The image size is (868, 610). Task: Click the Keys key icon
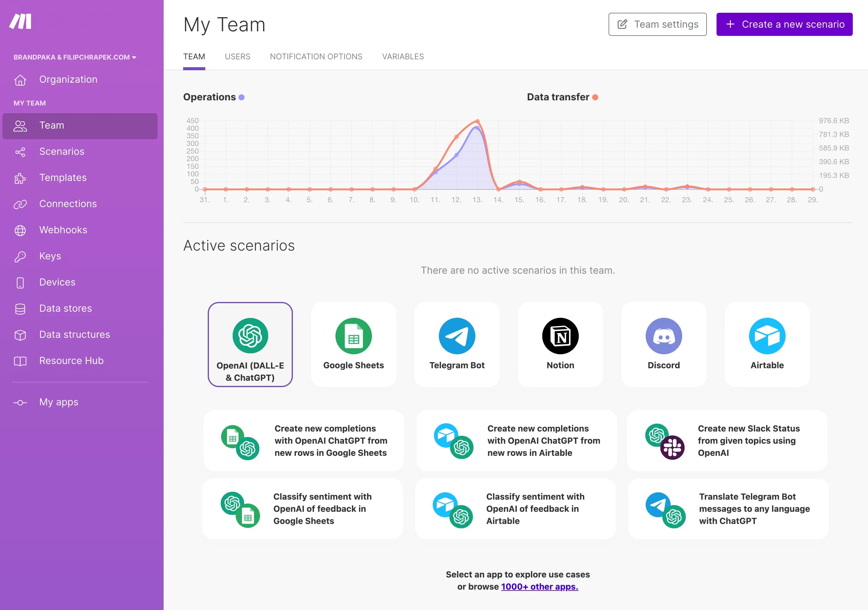point(20,256)
